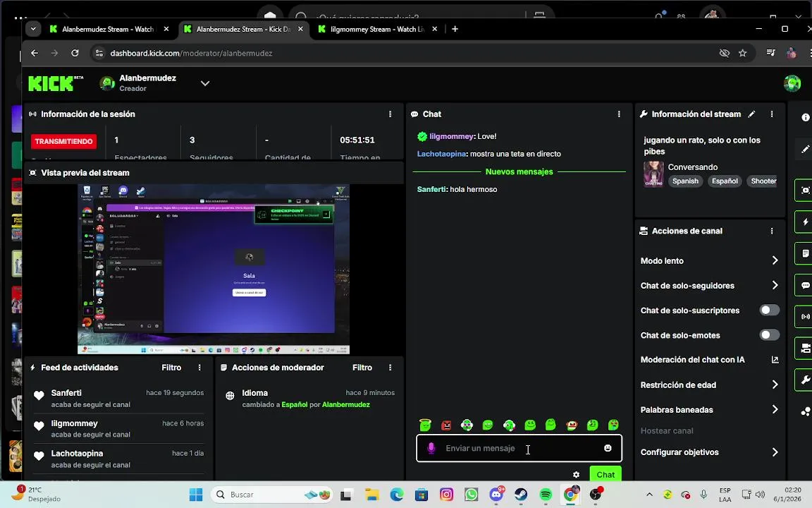Click the Conversando category thumbnail

[653, 174]
